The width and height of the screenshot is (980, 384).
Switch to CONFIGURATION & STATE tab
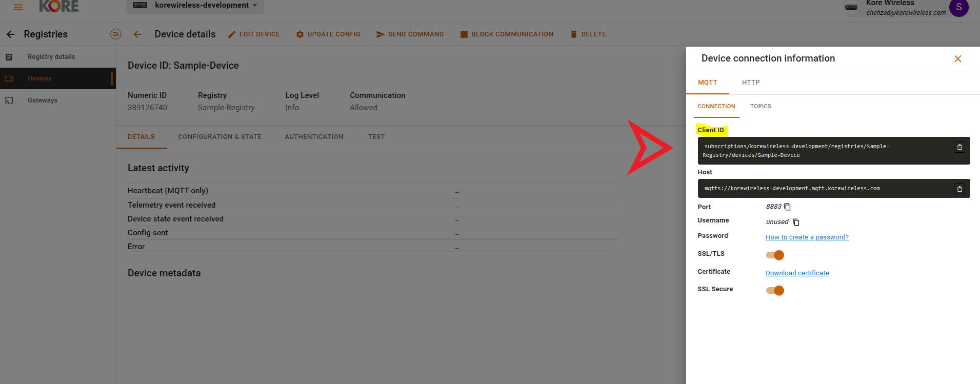click(220, 137)
